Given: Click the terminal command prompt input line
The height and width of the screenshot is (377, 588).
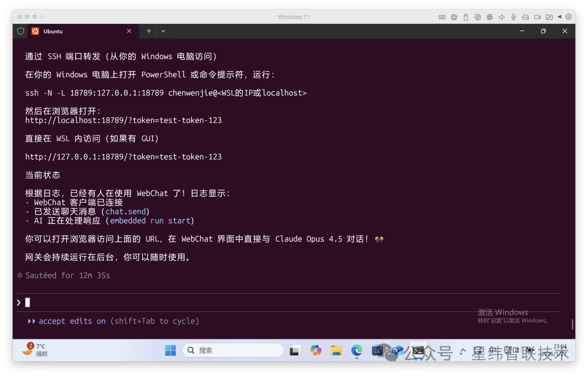Looking at the screenshot, I should [x=272, y=302].
